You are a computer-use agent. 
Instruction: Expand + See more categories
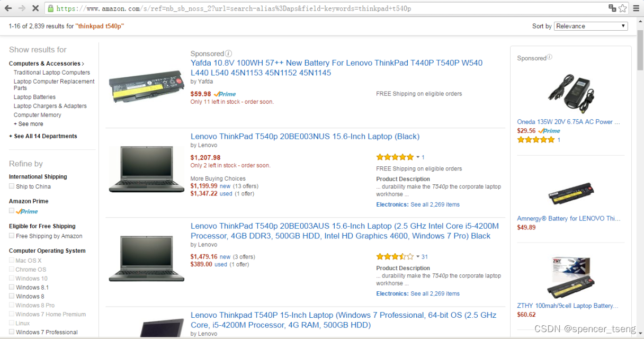[29, 124]
